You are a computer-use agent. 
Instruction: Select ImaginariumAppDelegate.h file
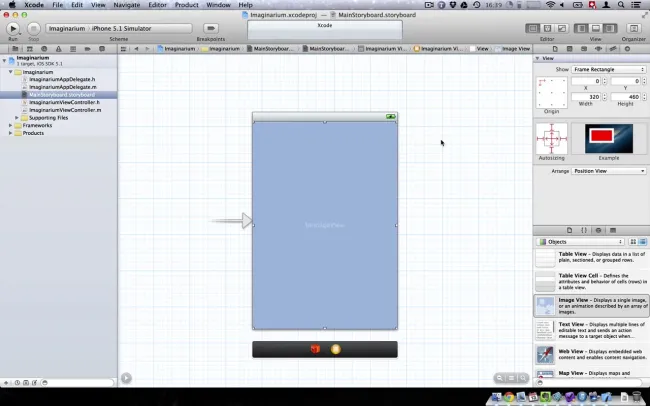[62, 79]
